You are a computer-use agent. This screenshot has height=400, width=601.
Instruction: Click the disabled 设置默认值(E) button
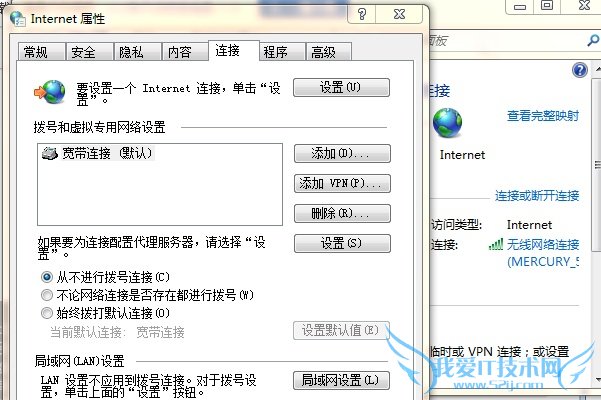coord(342,331)
